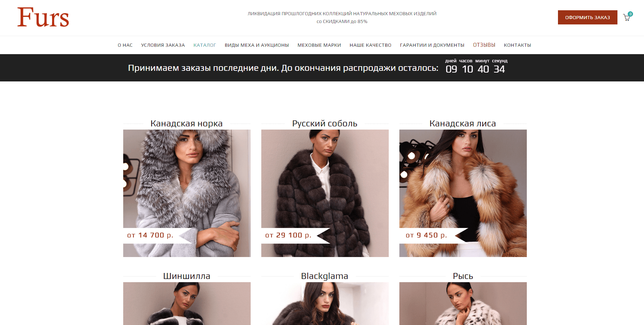Click the Blackglama category heading

[325, 276]
